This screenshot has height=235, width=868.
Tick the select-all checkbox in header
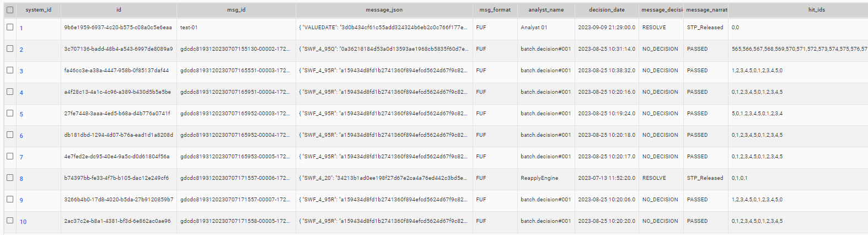[x=10, y=9]
